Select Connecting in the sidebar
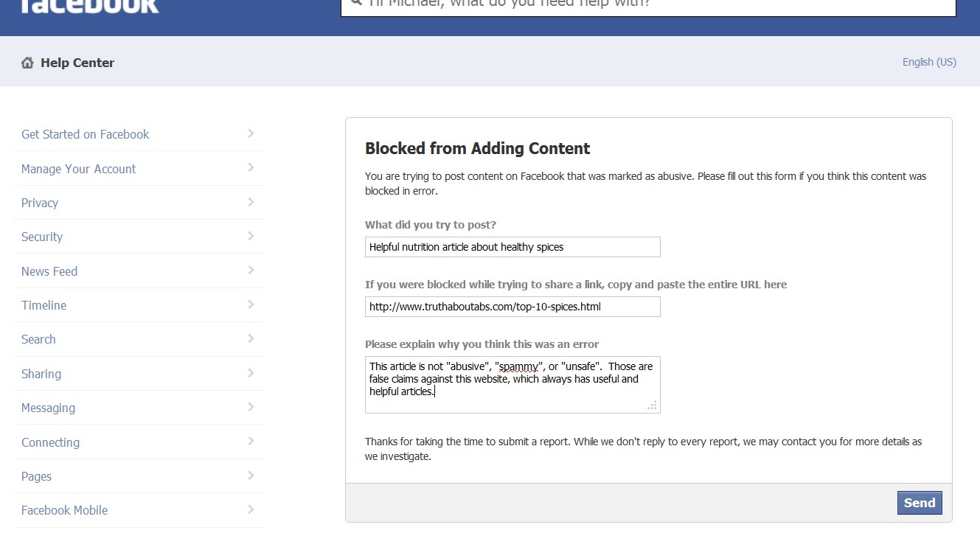Screen dimensions: 980x533 click(x=50, y=442)
